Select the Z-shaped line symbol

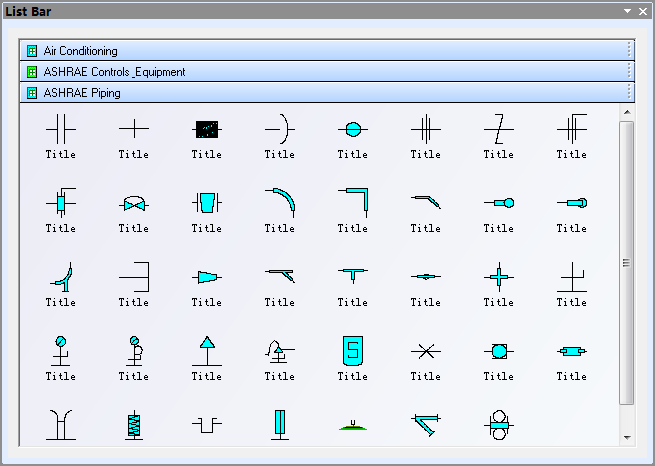pos(498,129)
